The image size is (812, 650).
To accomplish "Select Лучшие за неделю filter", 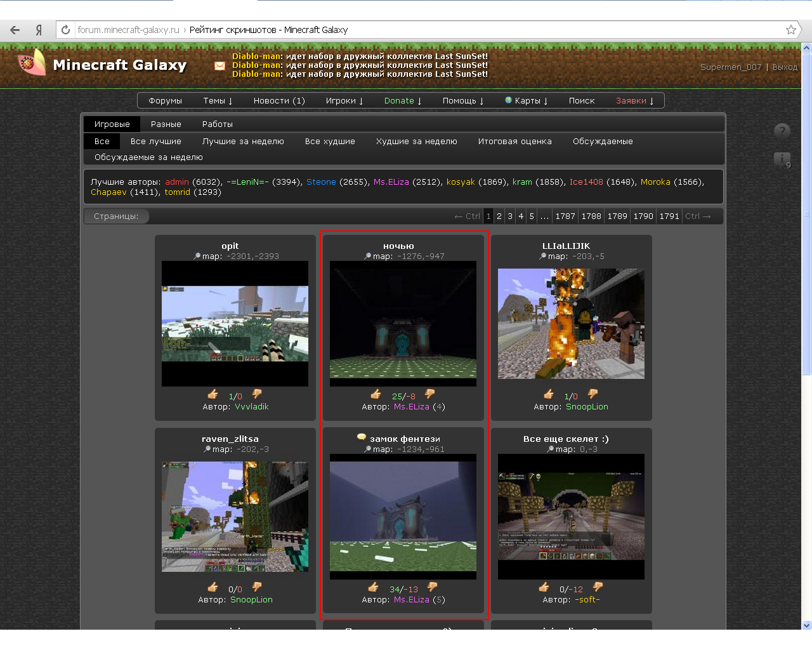I will [x=243, y=142].
